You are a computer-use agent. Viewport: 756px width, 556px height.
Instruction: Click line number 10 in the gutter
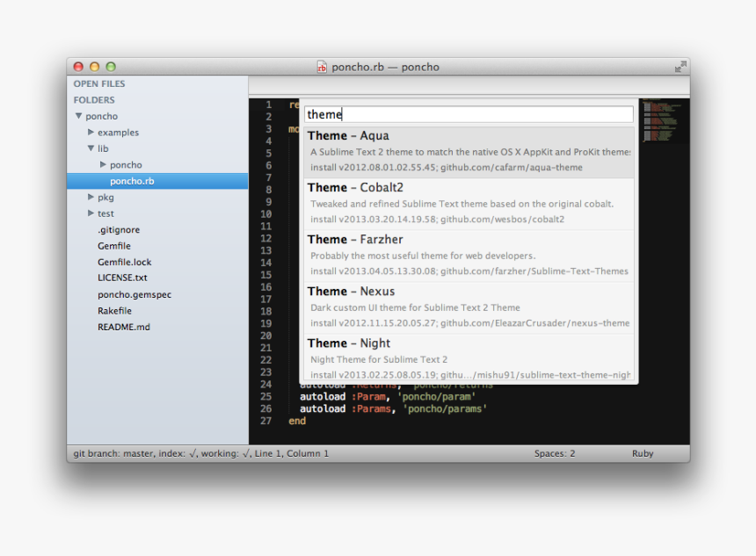[266, 214]
